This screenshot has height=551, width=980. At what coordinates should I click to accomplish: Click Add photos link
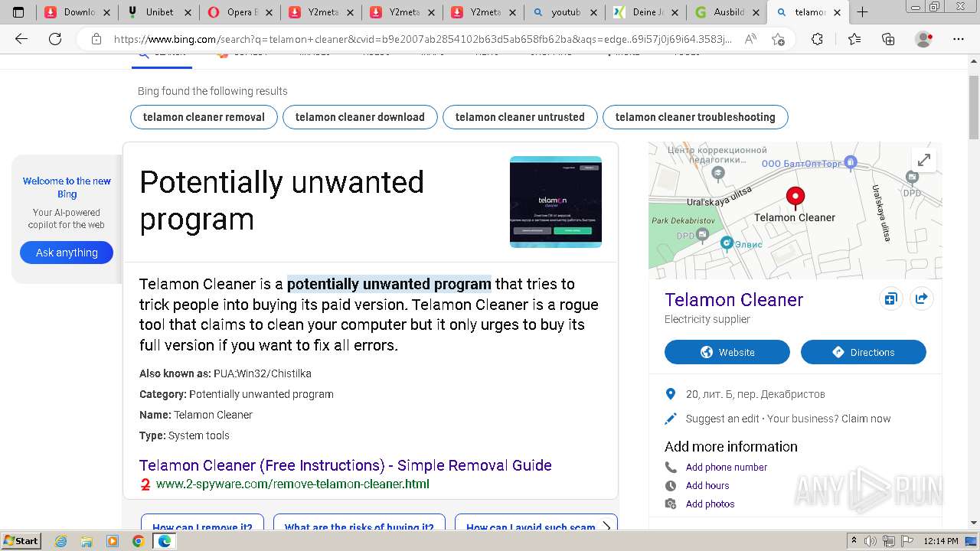[x=710, y=504]
